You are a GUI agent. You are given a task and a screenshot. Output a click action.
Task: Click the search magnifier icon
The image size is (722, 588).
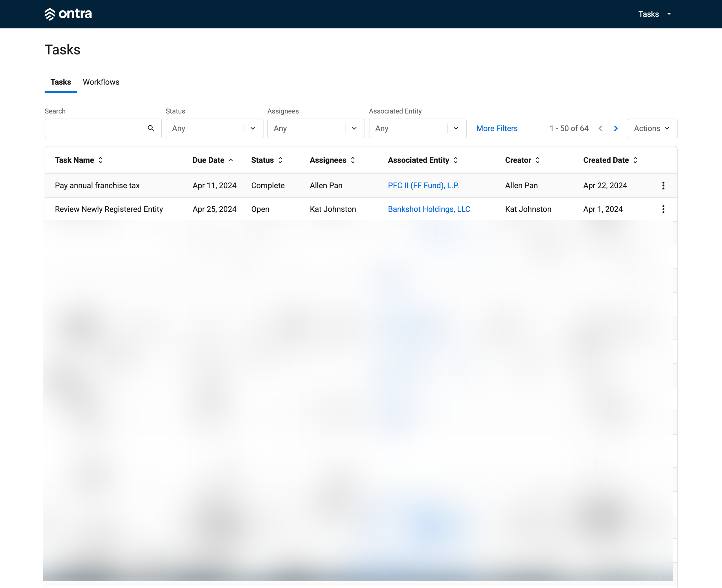(151, 128)
